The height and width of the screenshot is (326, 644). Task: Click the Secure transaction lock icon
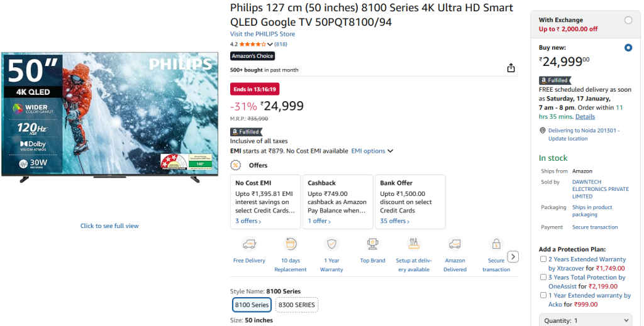496,244
